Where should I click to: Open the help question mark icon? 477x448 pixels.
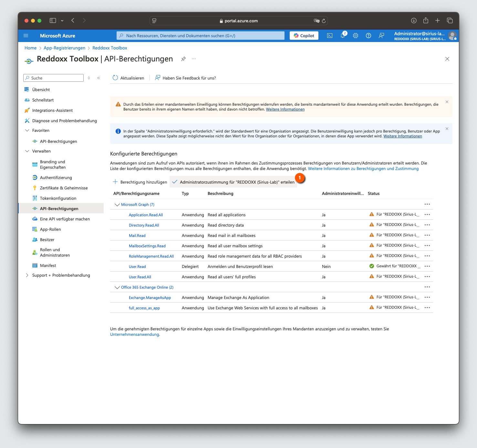(x=368, y=36)
